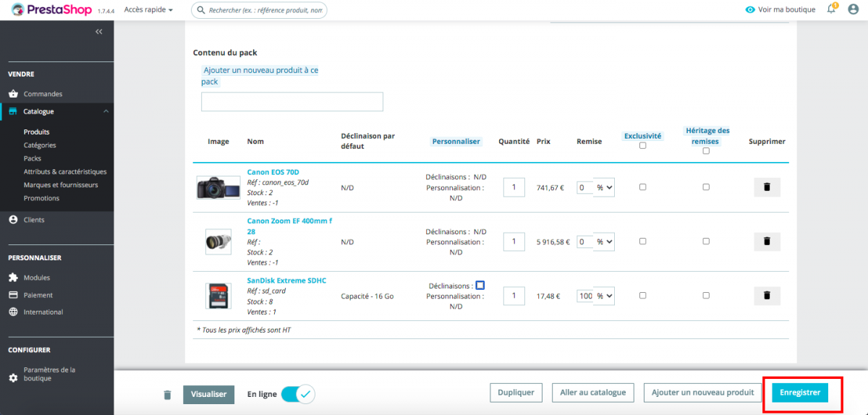
Task: Open Attributs & caractéristiques submenu item
Action: click(65, 172)
